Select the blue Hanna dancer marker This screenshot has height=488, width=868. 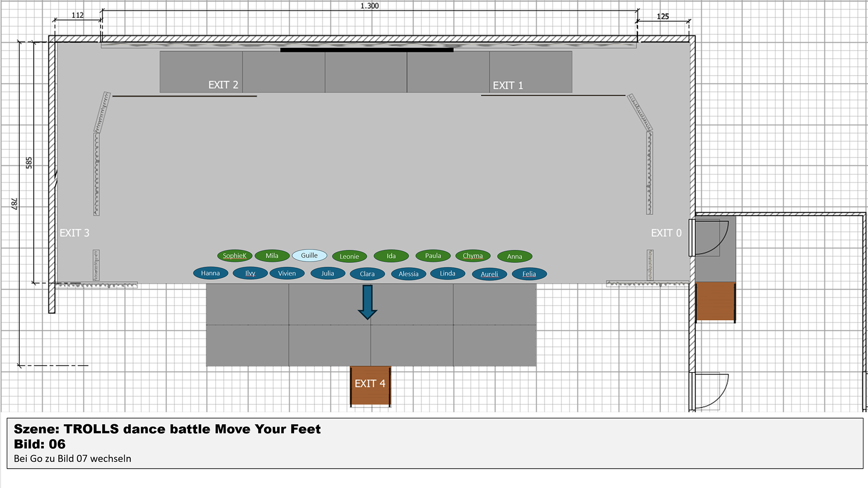(x=210, y=273)
